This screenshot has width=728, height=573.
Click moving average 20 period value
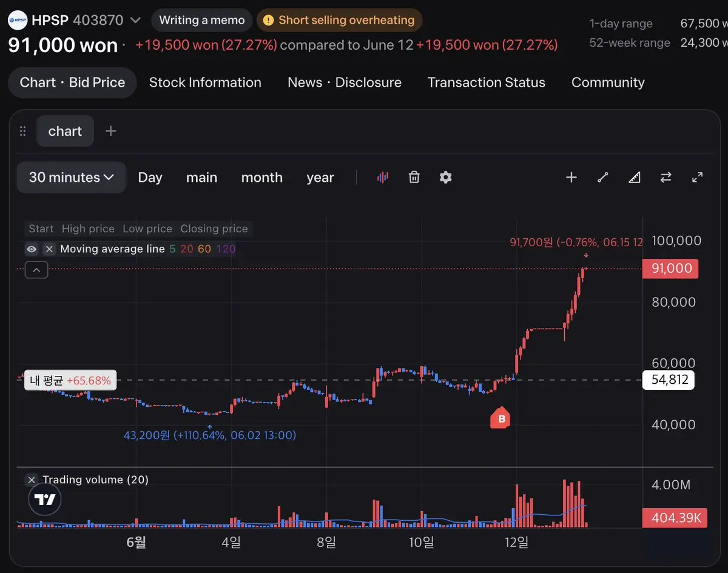[187, 249]
